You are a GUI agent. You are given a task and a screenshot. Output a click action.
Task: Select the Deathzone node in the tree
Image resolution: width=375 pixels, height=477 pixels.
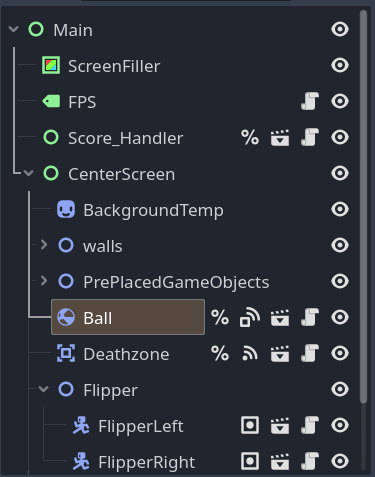[x=126, y=354]
